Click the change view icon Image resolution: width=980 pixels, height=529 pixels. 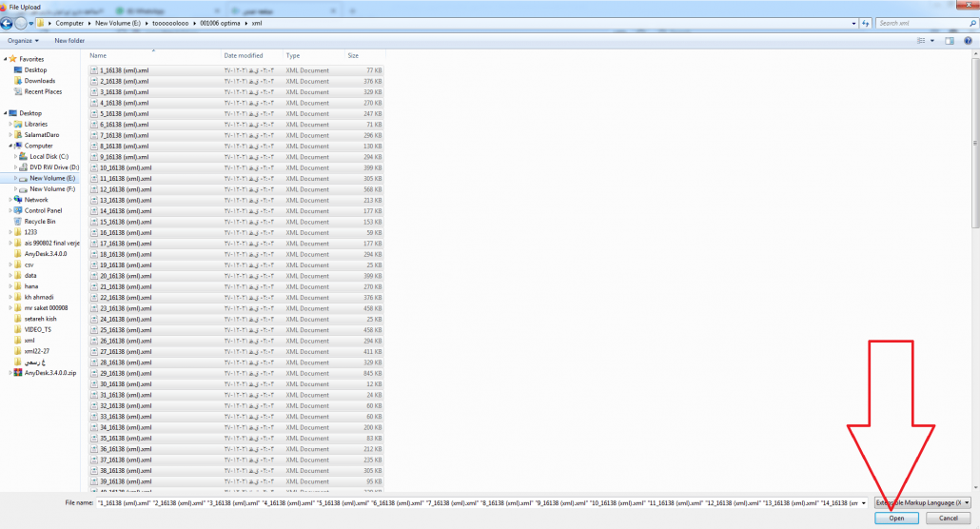point(923,41)
